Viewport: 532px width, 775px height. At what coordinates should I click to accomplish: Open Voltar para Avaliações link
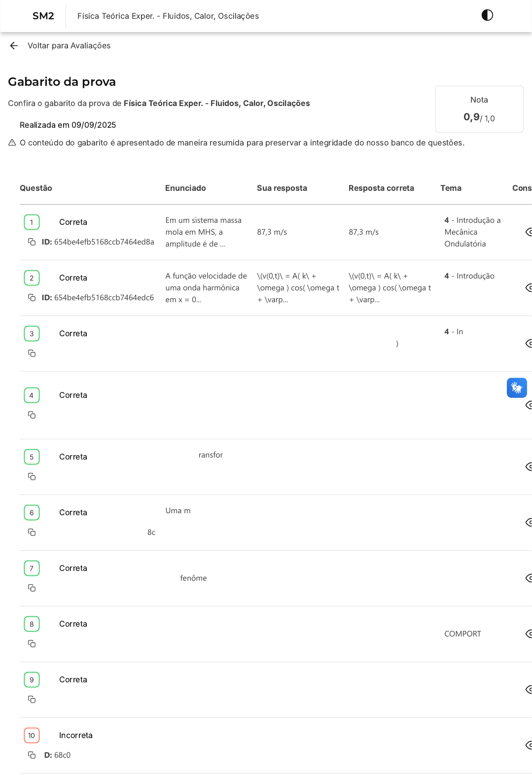tap(69, 46)
